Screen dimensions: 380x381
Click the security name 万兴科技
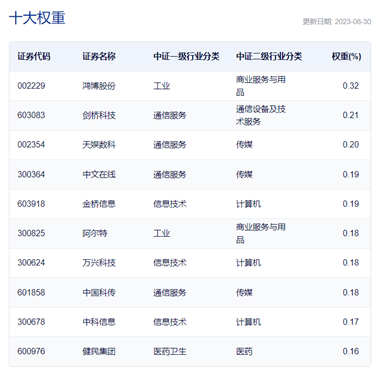(x=99, y=263)
